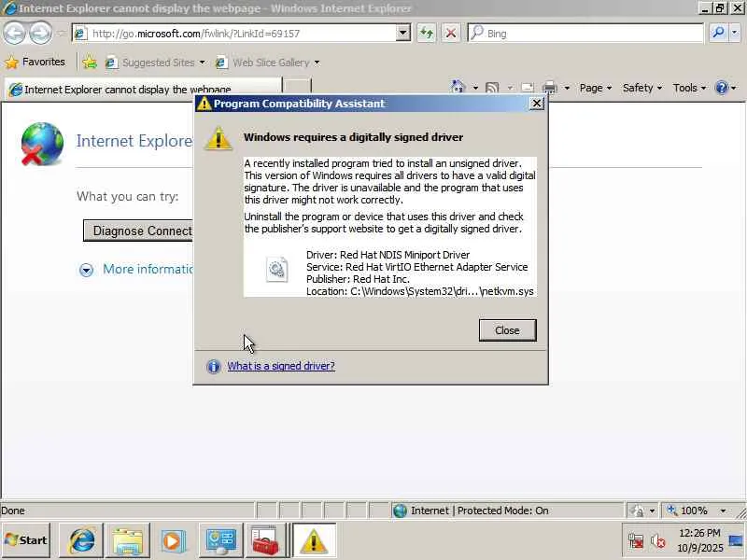Click 'Service: Red Hat VirtIO Ethernet Adapter Service'

point(416,267)
